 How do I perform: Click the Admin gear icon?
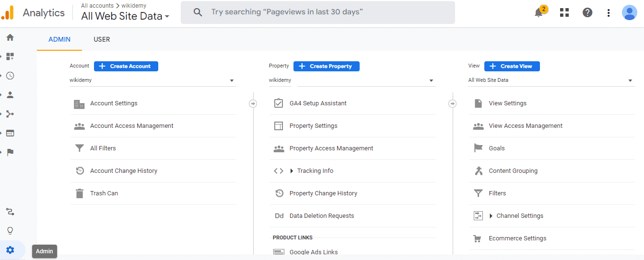pyautogui.click(x=10, y=250)
